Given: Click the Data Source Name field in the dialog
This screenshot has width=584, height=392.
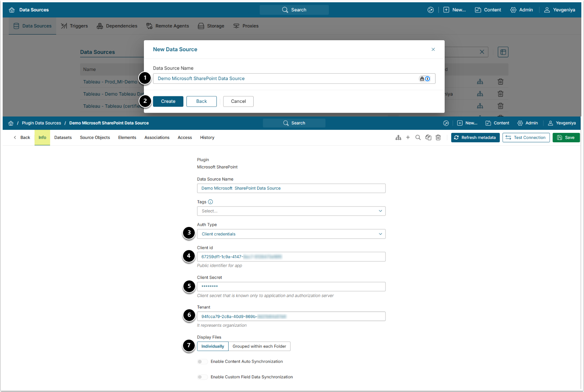Looking at the screenshot, I should tap(294, 79).
